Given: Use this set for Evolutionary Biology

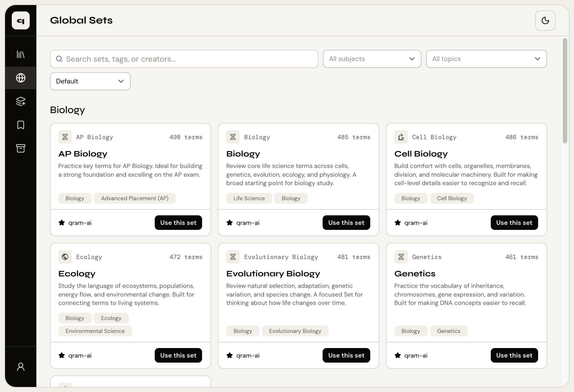Looking at the screenshot, I should pos(346,355).
